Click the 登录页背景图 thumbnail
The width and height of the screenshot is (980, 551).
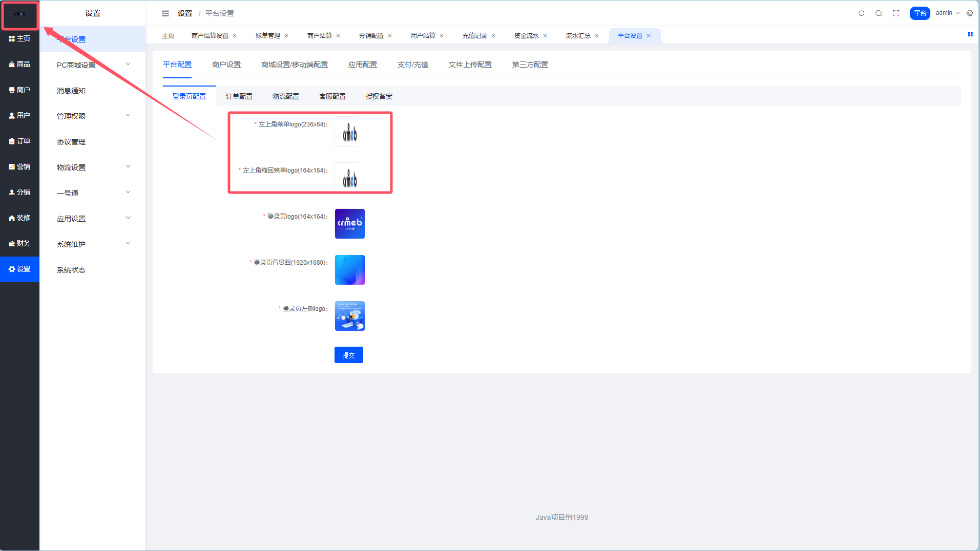[349, 270]
